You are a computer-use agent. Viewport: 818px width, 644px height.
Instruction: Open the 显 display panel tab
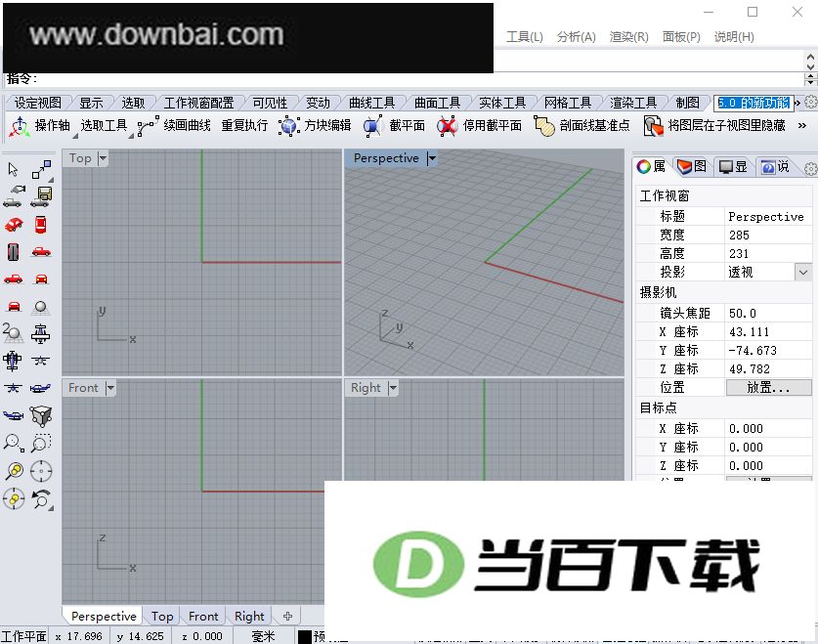pyautogui.click(x=733, y=167)
